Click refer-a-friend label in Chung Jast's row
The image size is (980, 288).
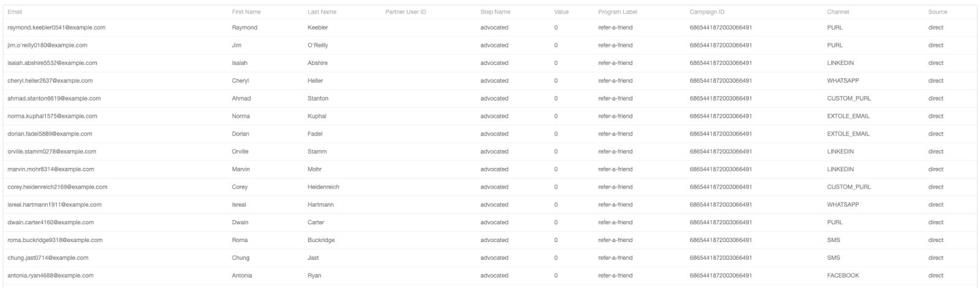point(616,259)
